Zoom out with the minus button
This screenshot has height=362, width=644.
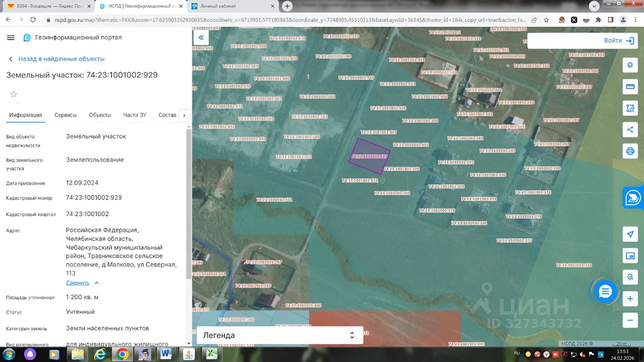[x=629, y=320]
